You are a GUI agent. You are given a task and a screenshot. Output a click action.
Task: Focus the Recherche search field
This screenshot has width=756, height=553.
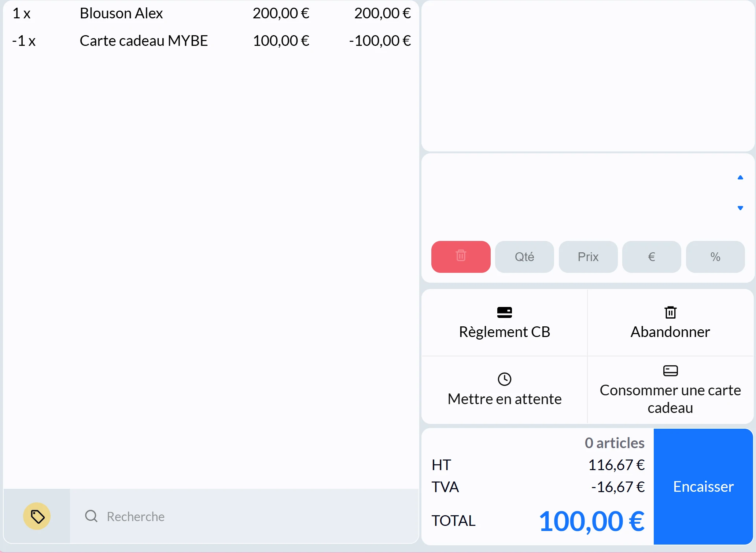244,516
